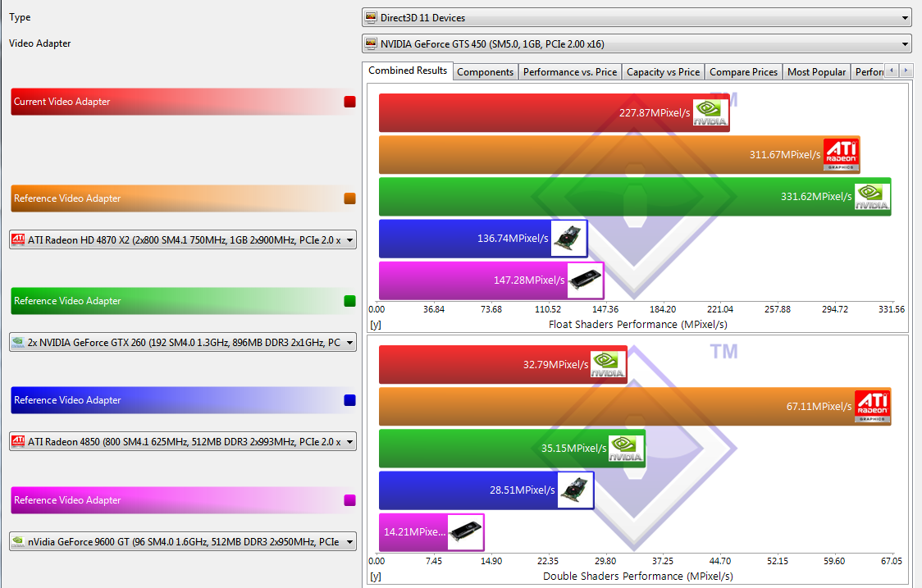
Task: Click [y] label under double shaders chart
Action: [x=376, y=577]
